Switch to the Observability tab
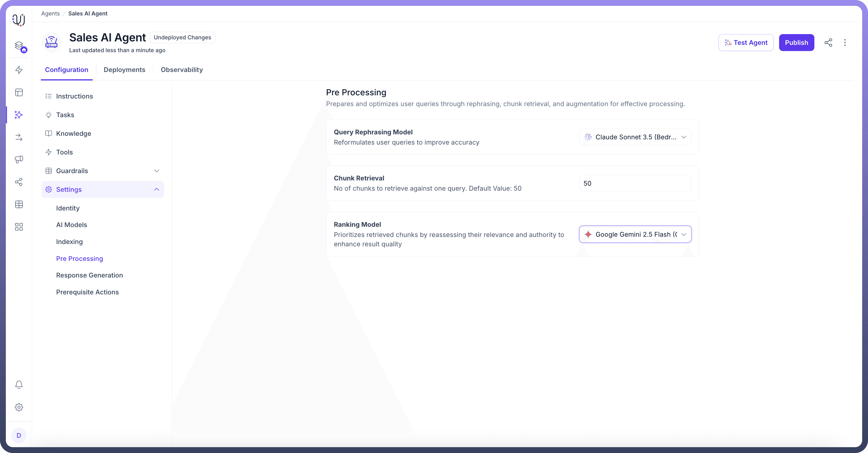The image size is (868, 453). point(182,70)
